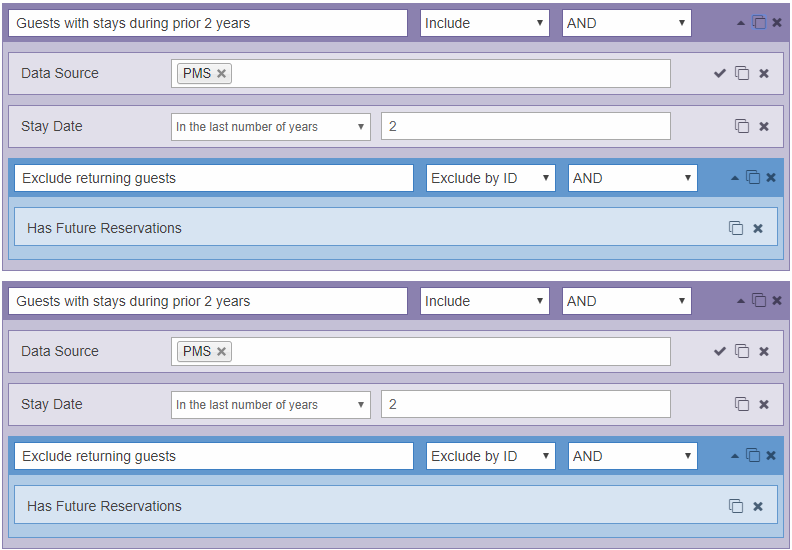
Task: Copy the second 'Has Future Reservations' row
Action: point(736,506)
